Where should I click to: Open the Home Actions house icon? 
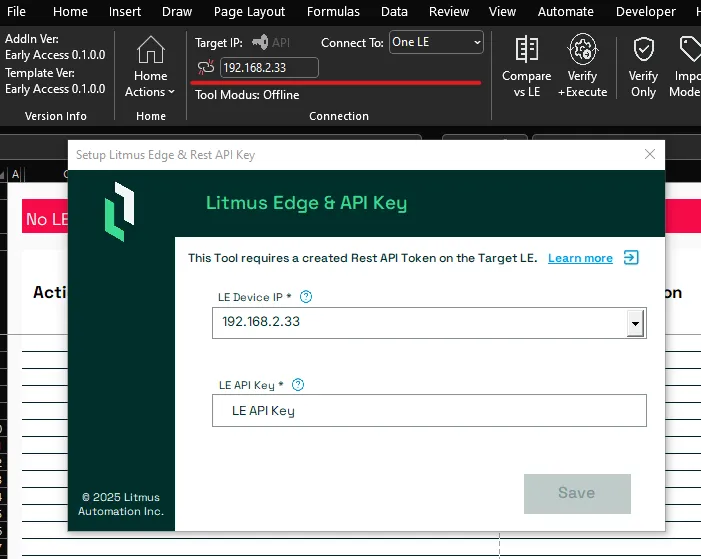point(151,50)
